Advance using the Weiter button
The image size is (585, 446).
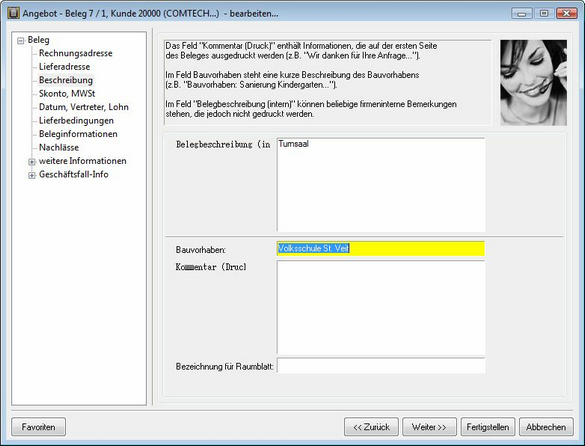click(429, 427)
